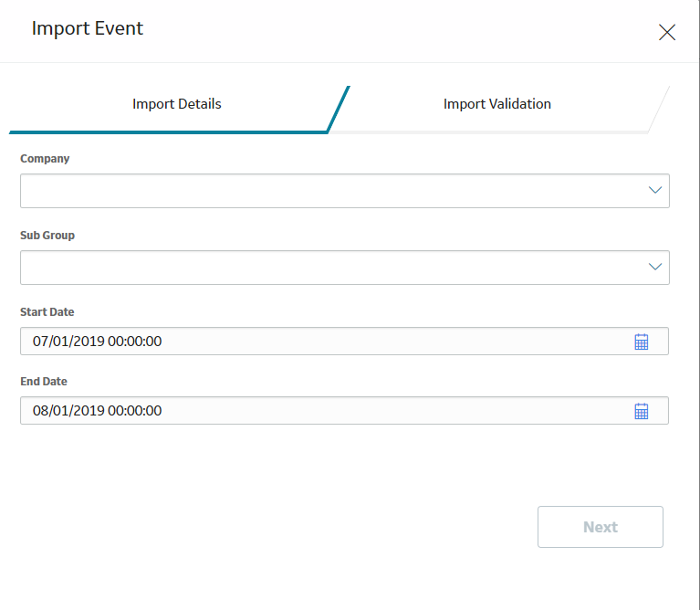Click the 00:00:00 time in End Date

click(135, 410)
